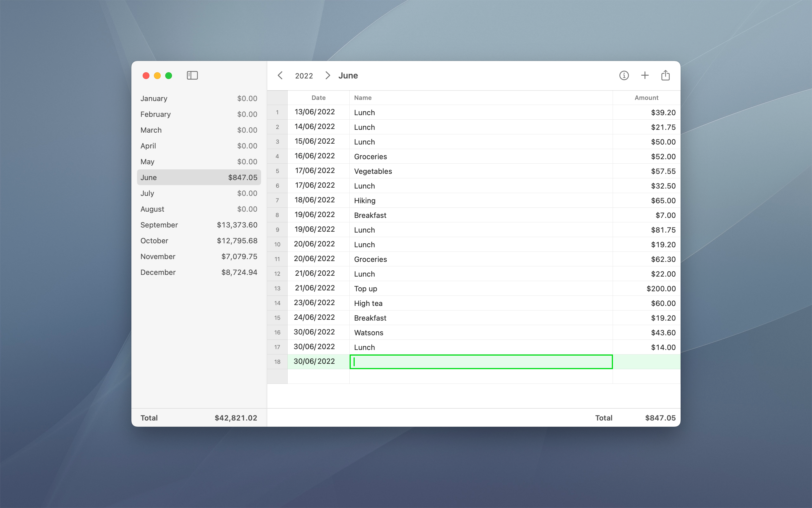Click the green zoom window button
812x508 pixels.
coord(169,76)
